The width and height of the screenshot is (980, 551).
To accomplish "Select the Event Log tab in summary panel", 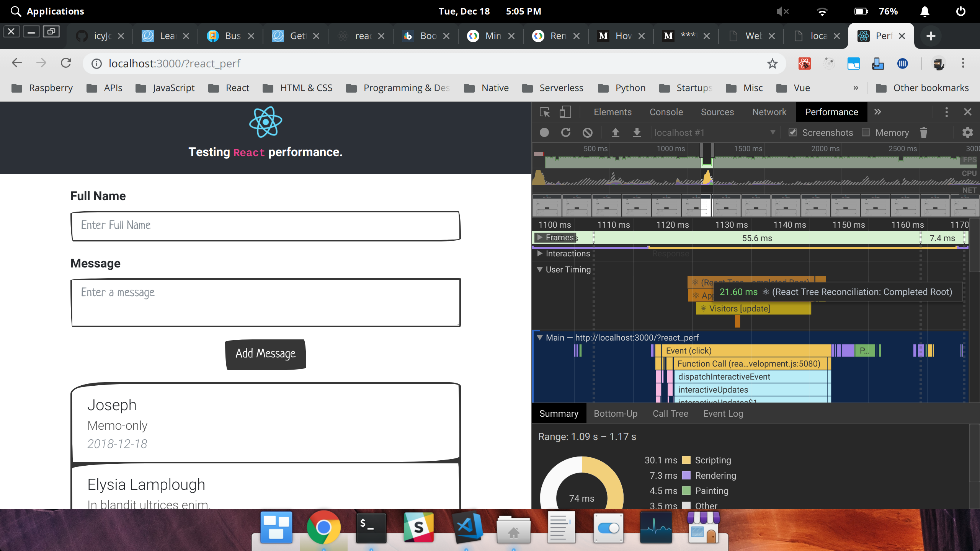I will (x=724, y=413).
